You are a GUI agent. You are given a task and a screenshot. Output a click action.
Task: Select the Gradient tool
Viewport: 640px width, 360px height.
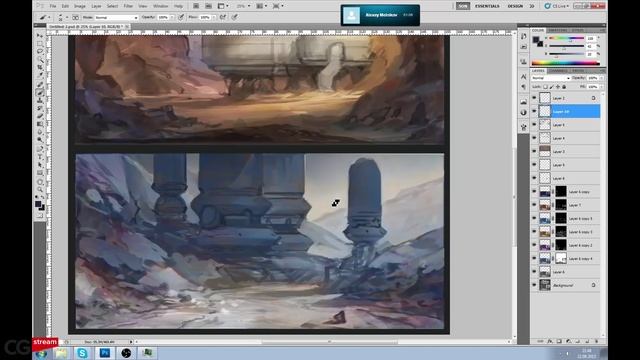[x=40, y=124]
